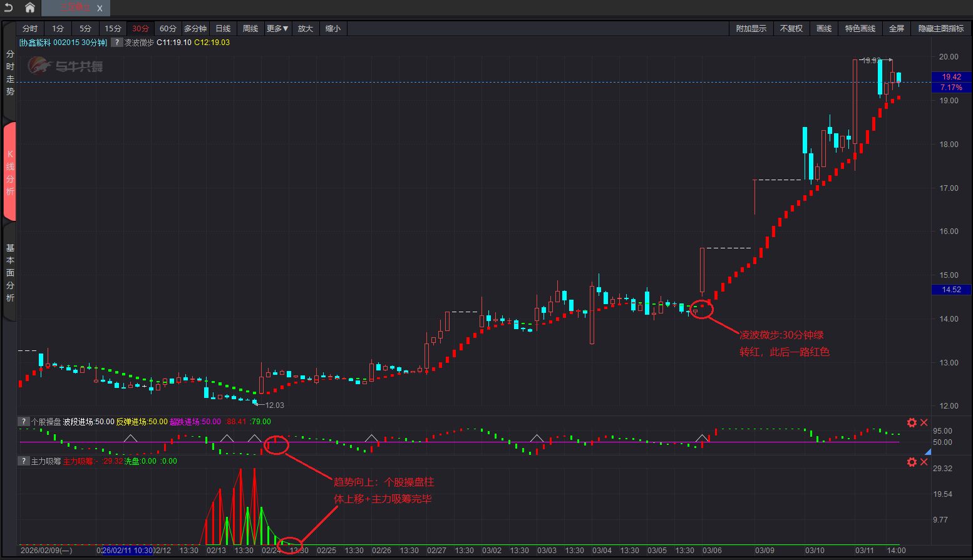Open settings gear for 个股操盘 panel
The height and width of the screenshot is (560, 973).
point(912,422)
